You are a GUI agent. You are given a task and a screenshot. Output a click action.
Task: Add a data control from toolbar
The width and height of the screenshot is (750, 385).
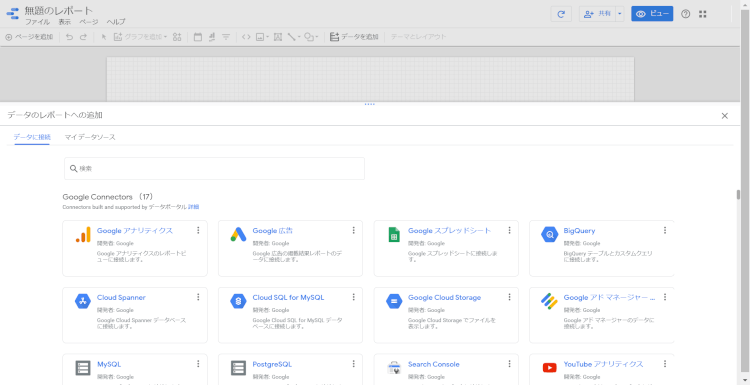point(212,37)
